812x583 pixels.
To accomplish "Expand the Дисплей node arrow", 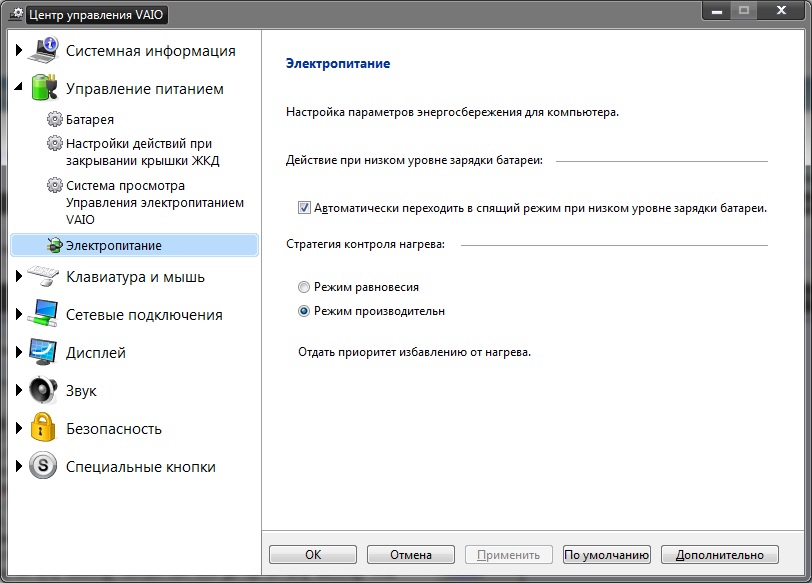I will pos(19,352).
